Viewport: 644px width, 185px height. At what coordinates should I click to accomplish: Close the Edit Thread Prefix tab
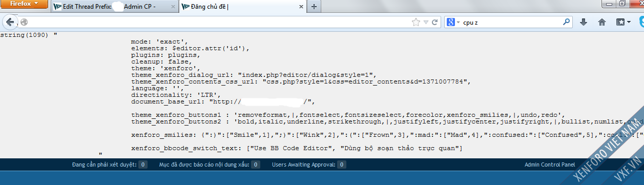pyautogui.click(x=173, y=7)
